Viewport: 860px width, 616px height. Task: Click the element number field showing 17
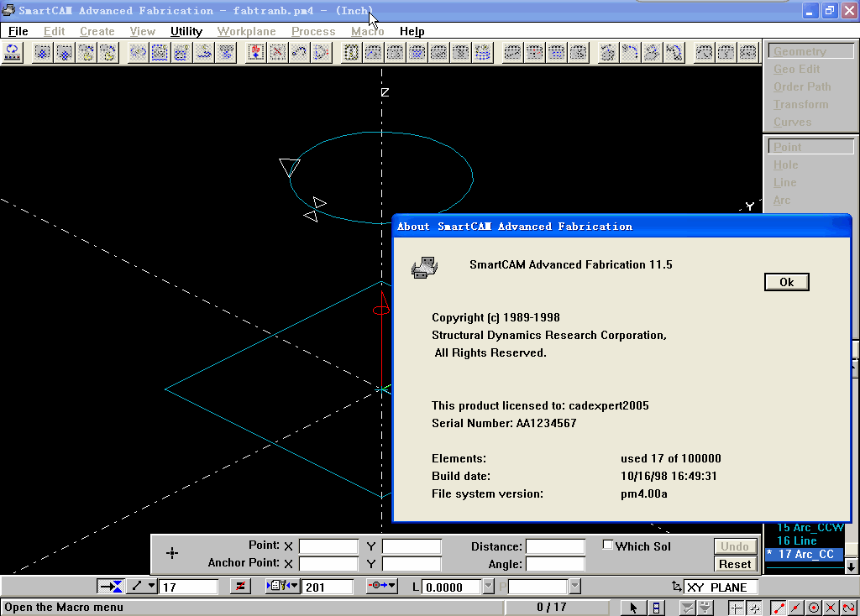click(x=188, y=587)
